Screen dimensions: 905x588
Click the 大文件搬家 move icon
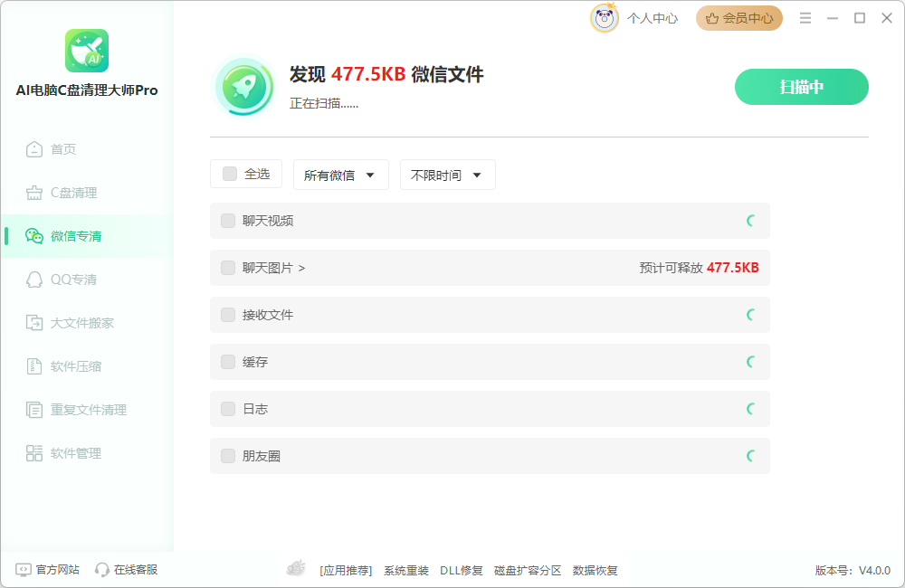point(34,323)
